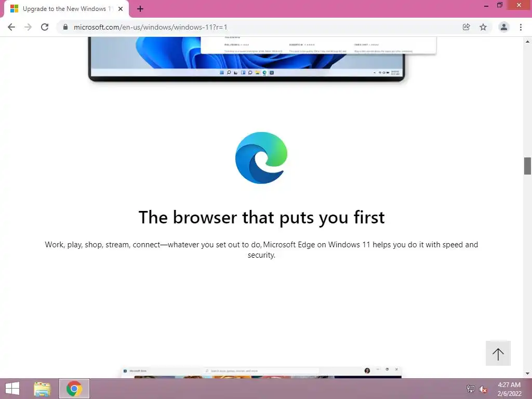Open network status tray icon
This screenshot has height=399, width=532.
(x=471, y=389)
